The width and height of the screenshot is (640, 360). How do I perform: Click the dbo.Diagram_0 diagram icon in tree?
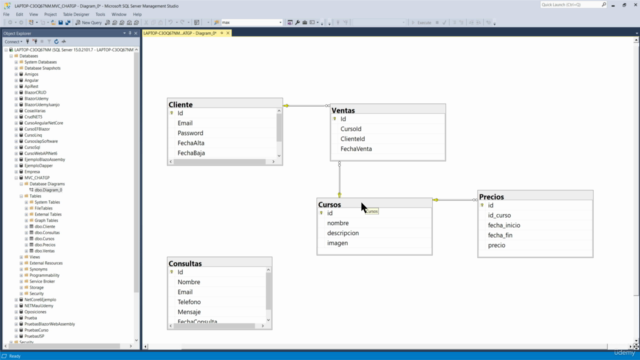click(31, 190)
